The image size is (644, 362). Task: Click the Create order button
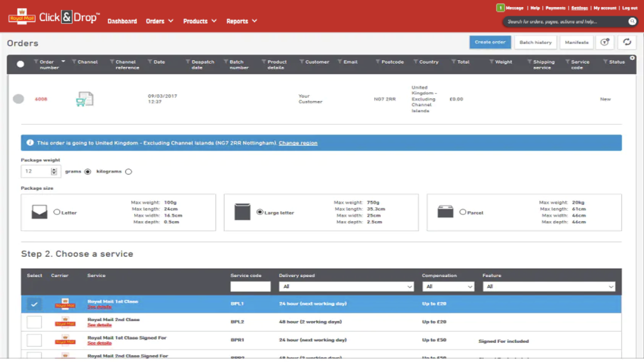pyautogui.click(x=490, y=42)
